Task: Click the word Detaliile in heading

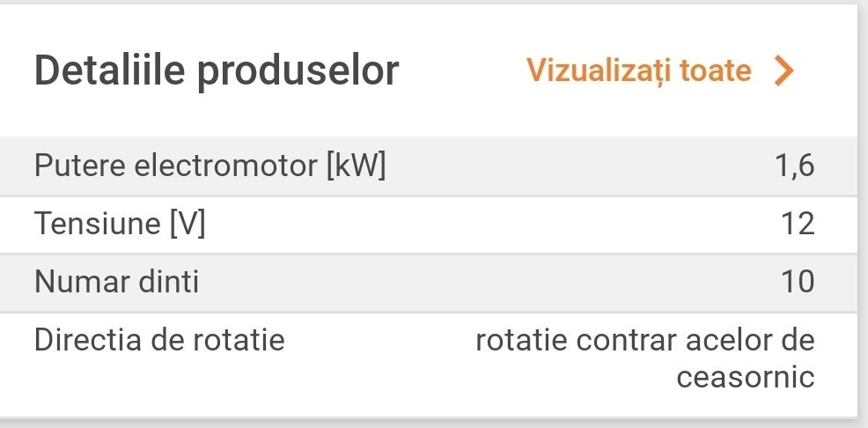Action: point(110,70)
